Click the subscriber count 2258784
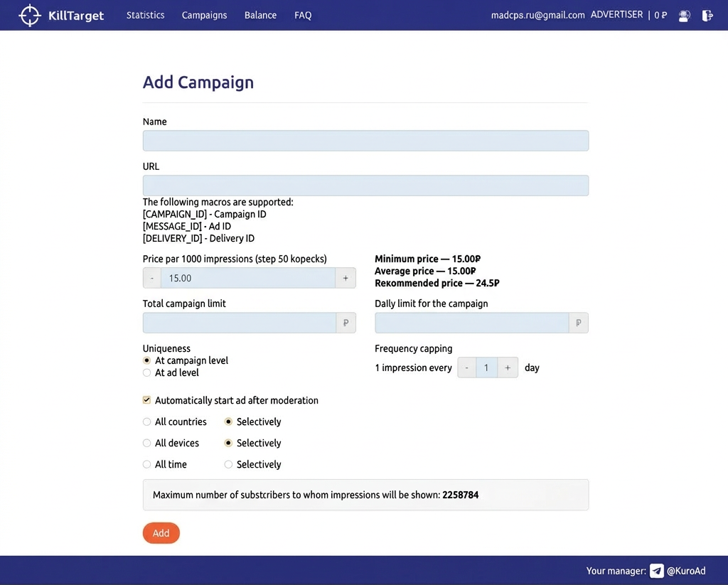Screen dimensions: 728x585 coord(460,495)
